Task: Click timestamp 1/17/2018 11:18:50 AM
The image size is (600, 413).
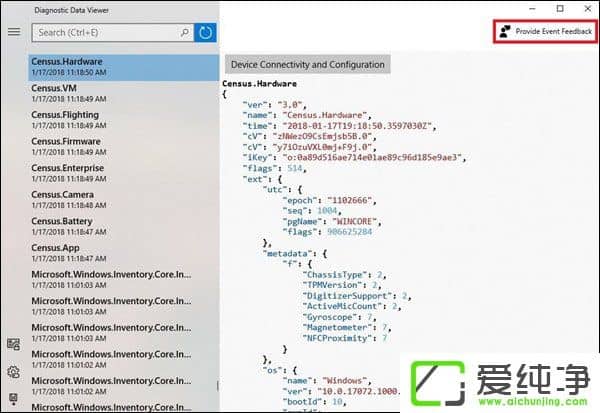Action: (x=69, y=72)
